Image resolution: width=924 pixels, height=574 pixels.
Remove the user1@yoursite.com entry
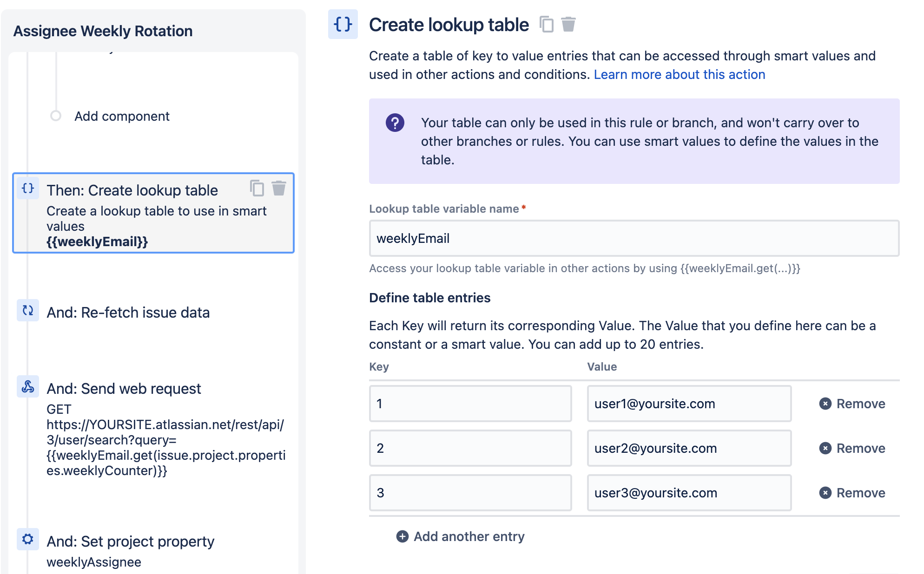(852, 404)
